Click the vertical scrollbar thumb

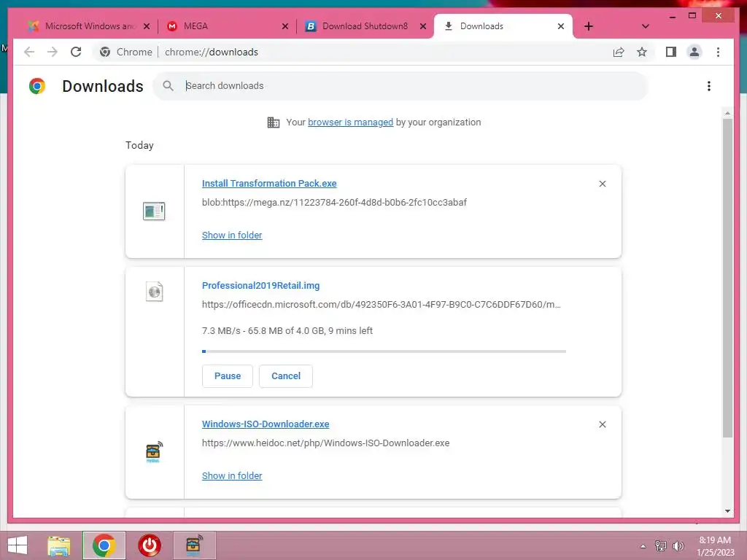(x=727, y=278)
